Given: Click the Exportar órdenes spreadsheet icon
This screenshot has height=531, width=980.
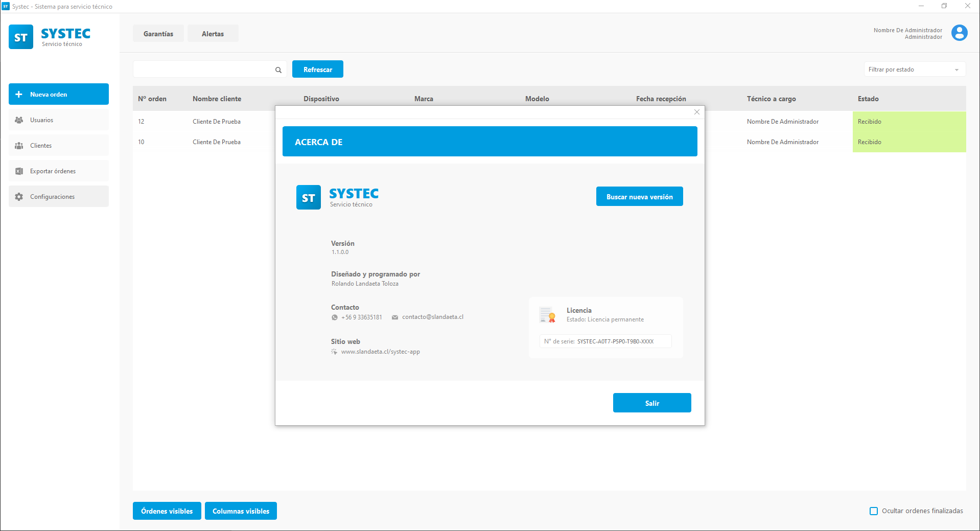Looking at the screenshot, I should (x=19, y=171).
